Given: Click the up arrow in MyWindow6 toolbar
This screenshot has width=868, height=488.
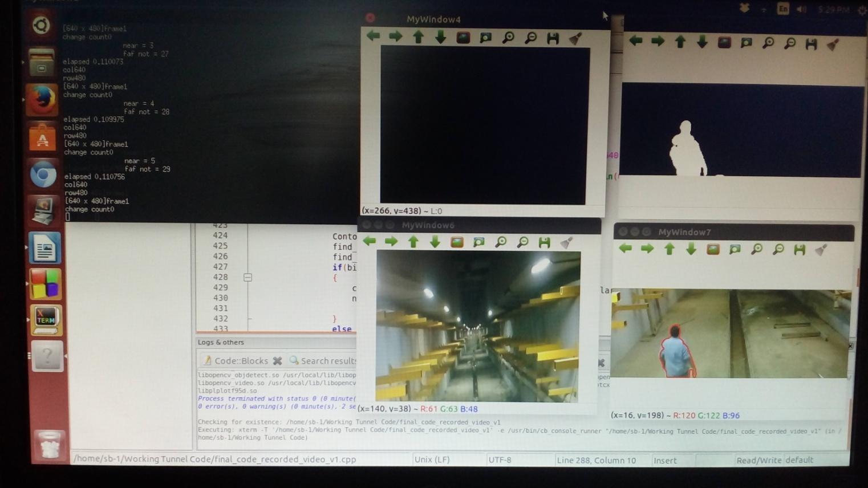Looking at the screenshot, I should 413,242.
